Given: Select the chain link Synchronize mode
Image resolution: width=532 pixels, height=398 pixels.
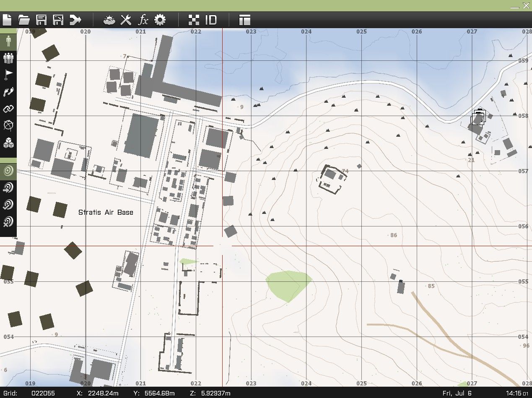Looking at the screenshot, I should tap(8, 109).
